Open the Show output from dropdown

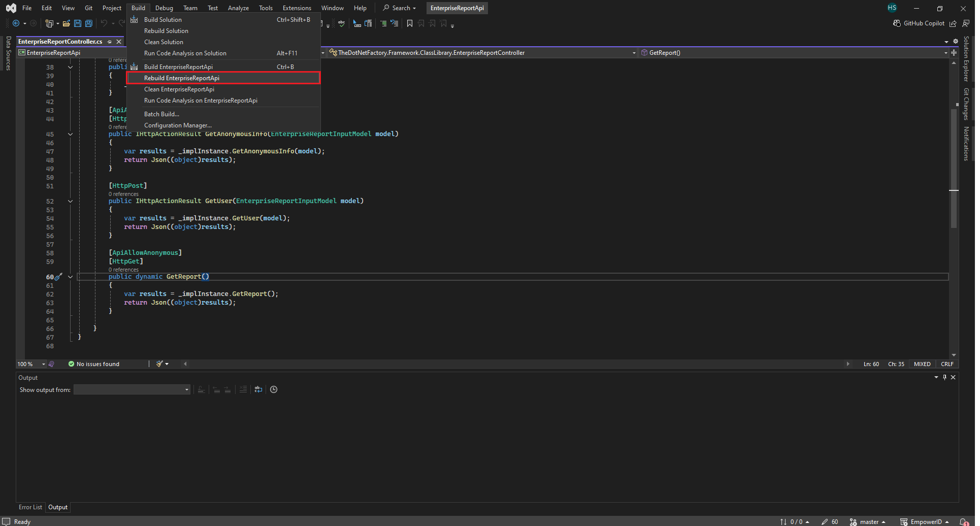pyautogui.click(x=132, y=389)
